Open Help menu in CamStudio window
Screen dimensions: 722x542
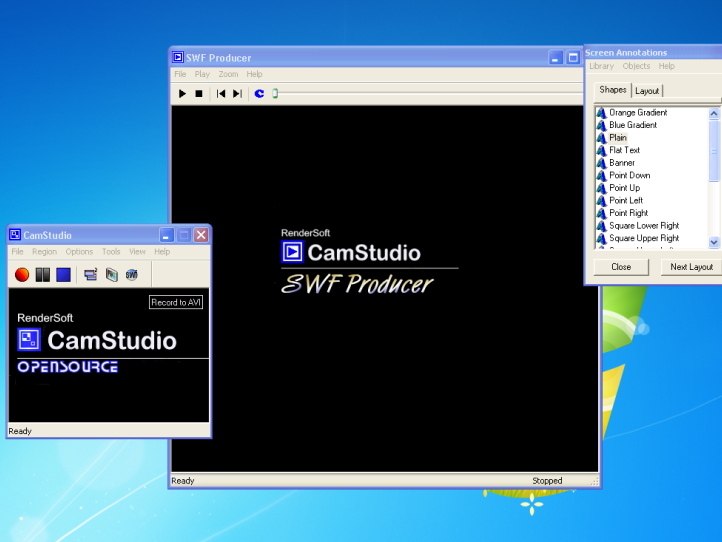(162, 251)
